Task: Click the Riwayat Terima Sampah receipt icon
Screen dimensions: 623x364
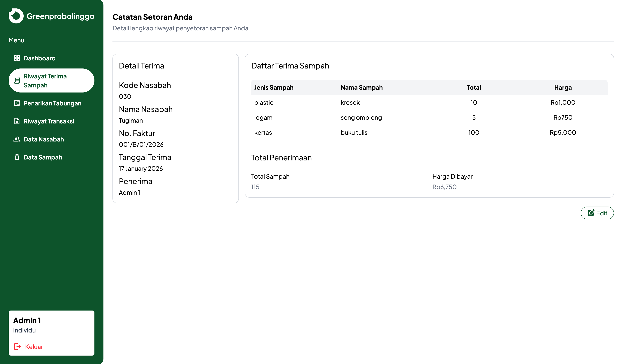Action: click(x=17, y=80)
